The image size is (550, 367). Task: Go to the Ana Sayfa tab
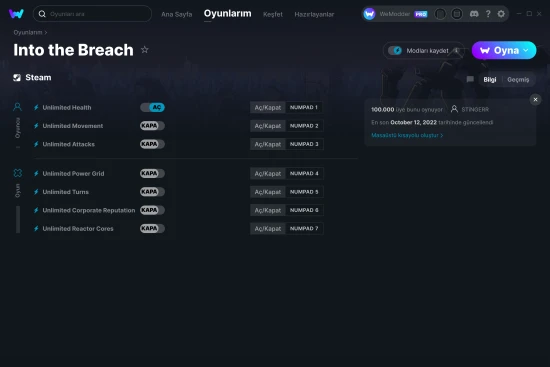177,14
